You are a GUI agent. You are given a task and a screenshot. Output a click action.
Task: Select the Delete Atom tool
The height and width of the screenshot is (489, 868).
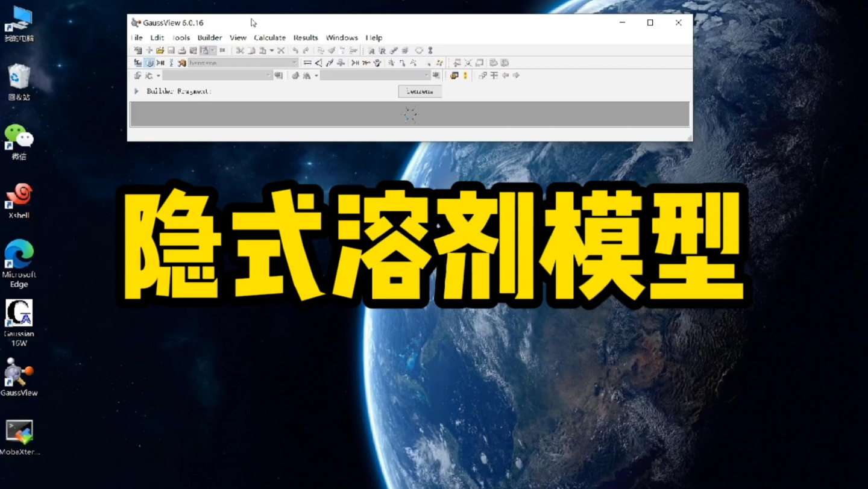click(366, 63)
